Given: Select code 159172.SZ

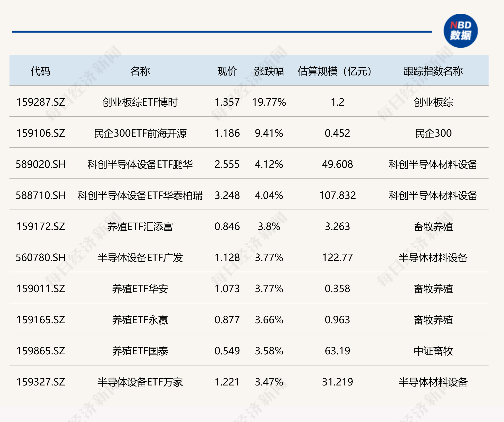Looking at the screenshot, I should click(x=41, y=227).
